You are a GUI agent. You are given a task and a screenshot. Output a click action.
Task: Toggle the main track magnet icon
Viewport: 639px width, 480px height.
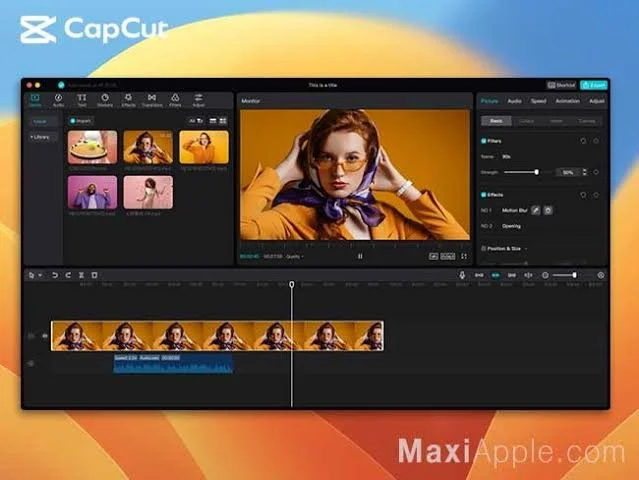tap(479, 275)
